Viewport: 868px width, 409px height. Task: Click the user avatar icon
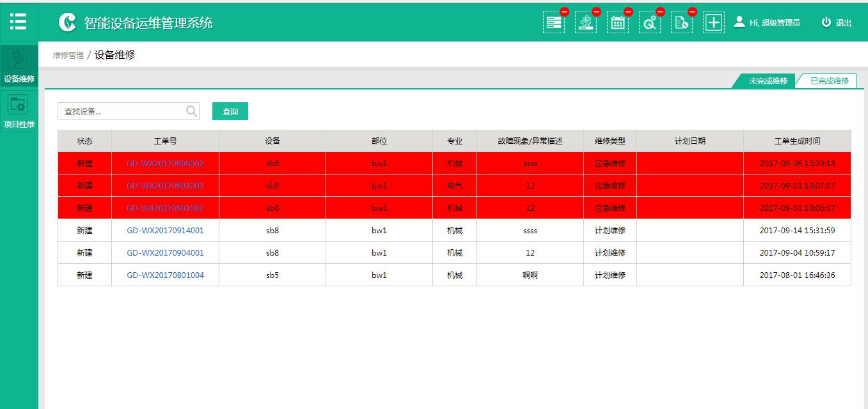point(739,22)
